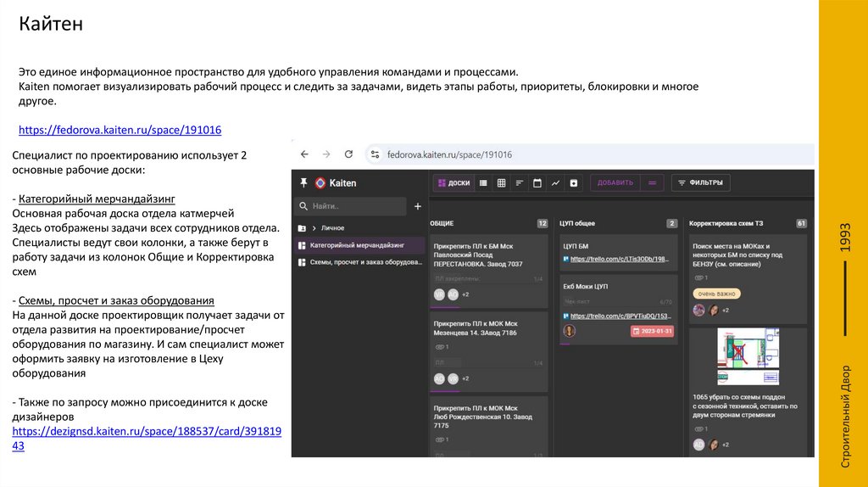Click the ОБЩИЕ column header

point(442,223)
